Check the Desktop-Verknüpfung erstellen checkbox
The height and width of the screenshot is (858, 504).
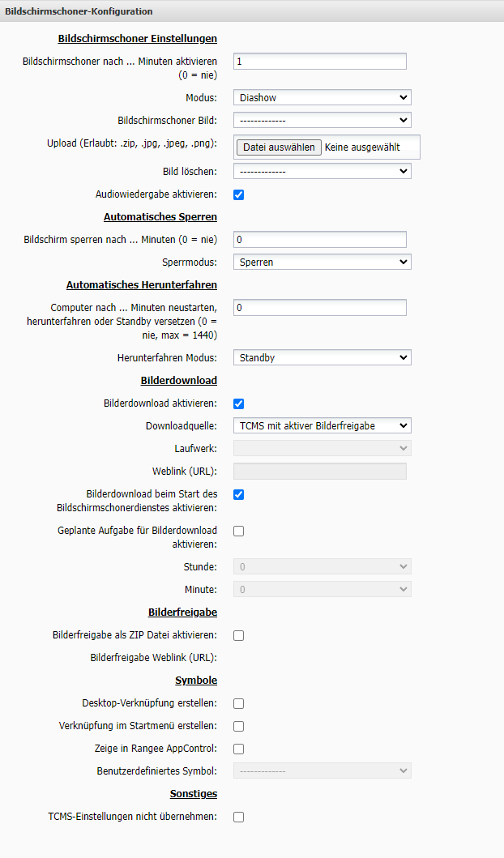(239, 703)
